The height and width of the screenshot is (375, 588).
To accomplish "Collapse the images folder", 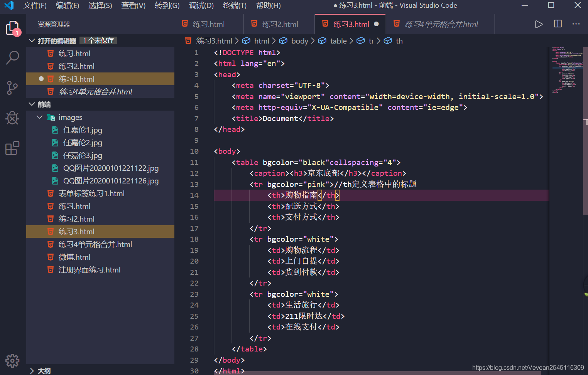I will click(39, 117).
